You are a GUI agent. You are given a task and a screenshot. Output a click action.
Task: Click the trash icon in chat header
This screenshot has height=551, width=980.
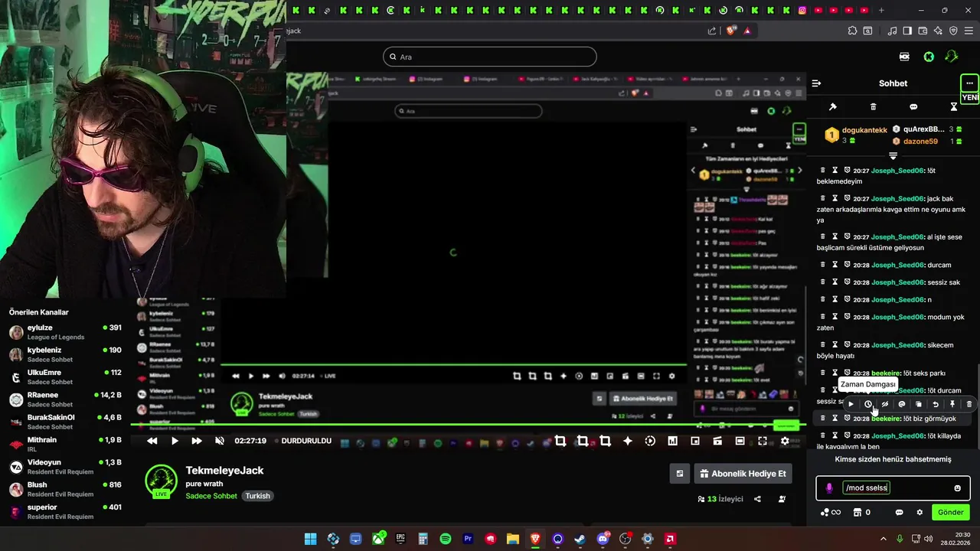click(x=873, y=106)
